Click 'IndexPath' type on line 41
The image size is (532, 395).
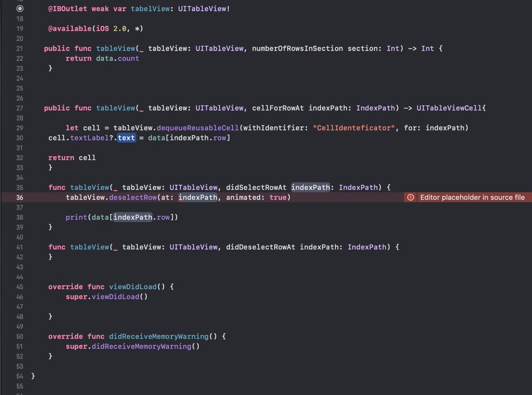(x=367, y=247)
